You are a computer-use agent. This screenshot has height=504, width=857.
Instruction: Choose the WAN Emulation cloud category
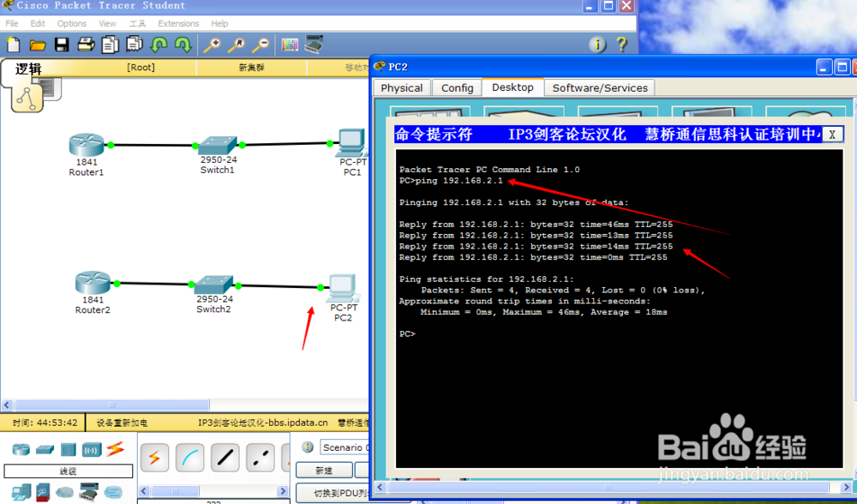pos(64,492)
